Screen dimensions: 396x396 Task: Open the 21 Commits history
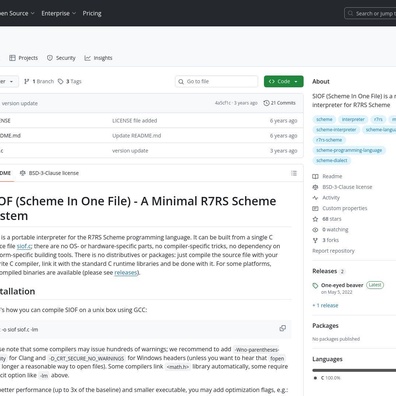click(x=279, y=103)
